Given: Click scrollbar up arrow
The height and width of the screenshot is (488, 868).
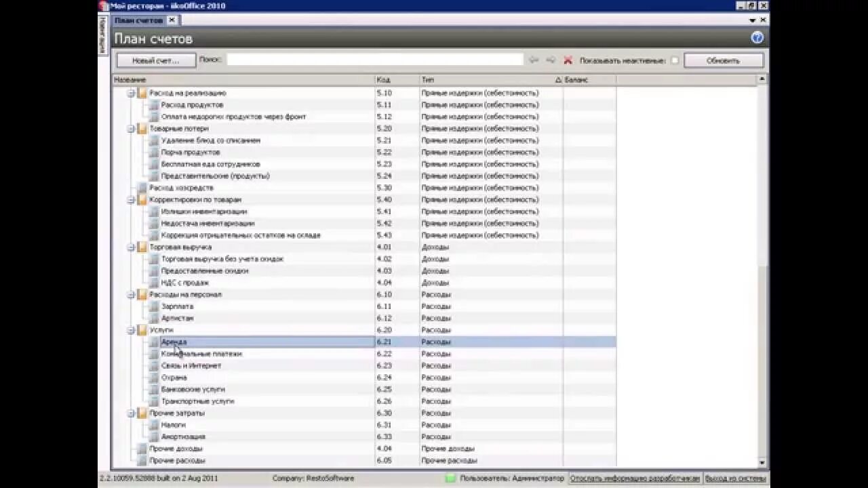Looking at the screenshot, I should [762, 80].
